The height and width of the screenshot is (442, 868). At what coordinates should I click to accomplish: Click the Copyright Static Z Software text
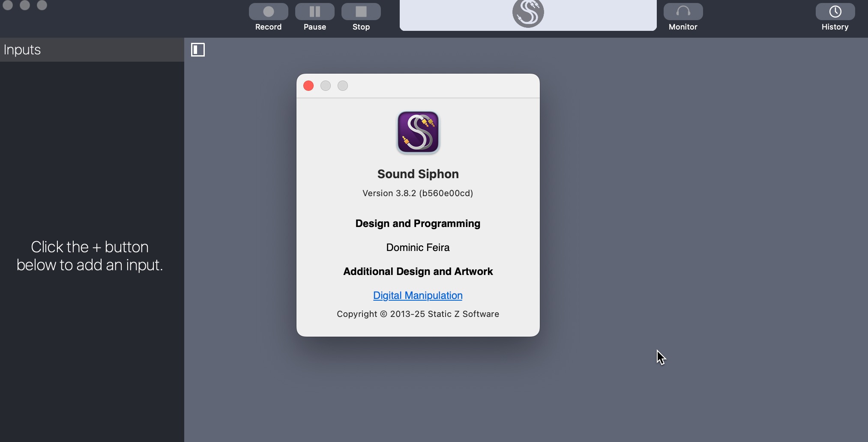[418, 314]
